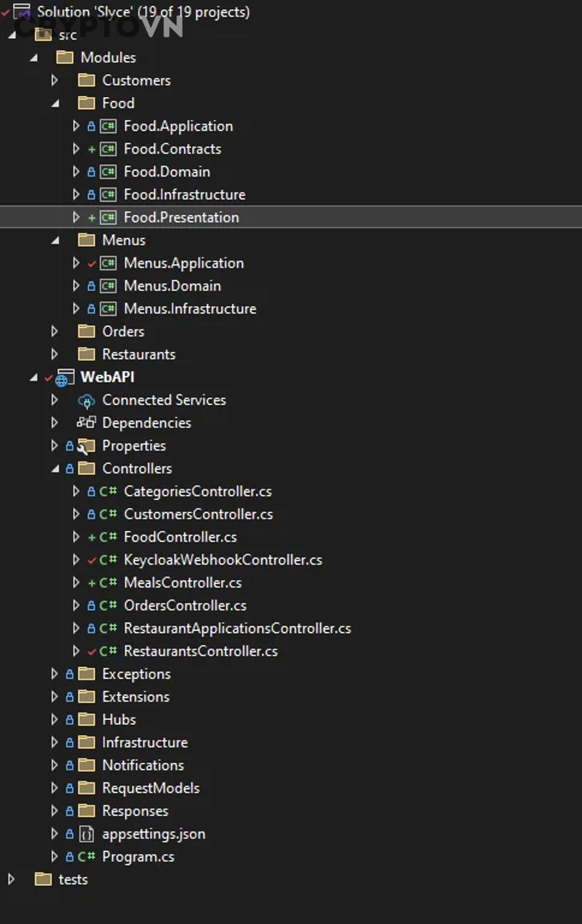
Task: Click the FoodController.cs C# file icon
Action: click(x=108, y=537)
